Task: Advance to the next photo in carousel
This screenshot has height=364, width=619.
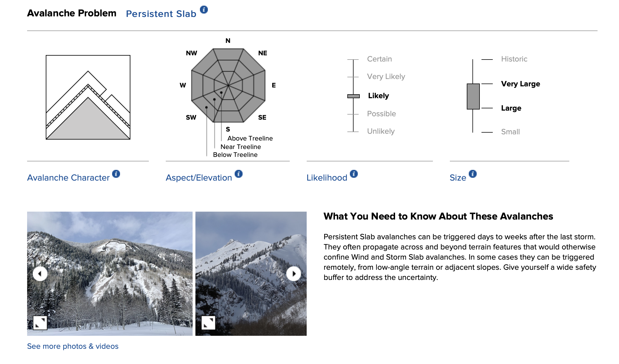Action: tap(294, 274)
